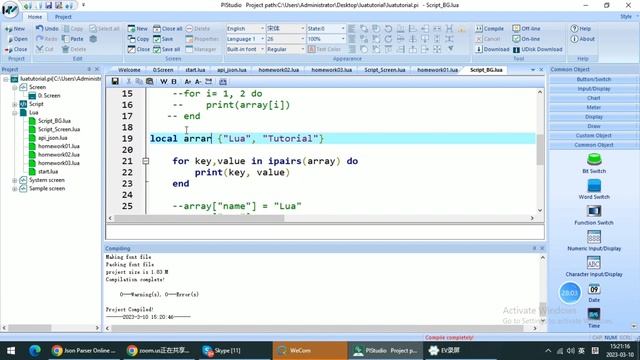Click UDisk Download
This screenshot has width=640, height=360.
click(x=538, y=49)
